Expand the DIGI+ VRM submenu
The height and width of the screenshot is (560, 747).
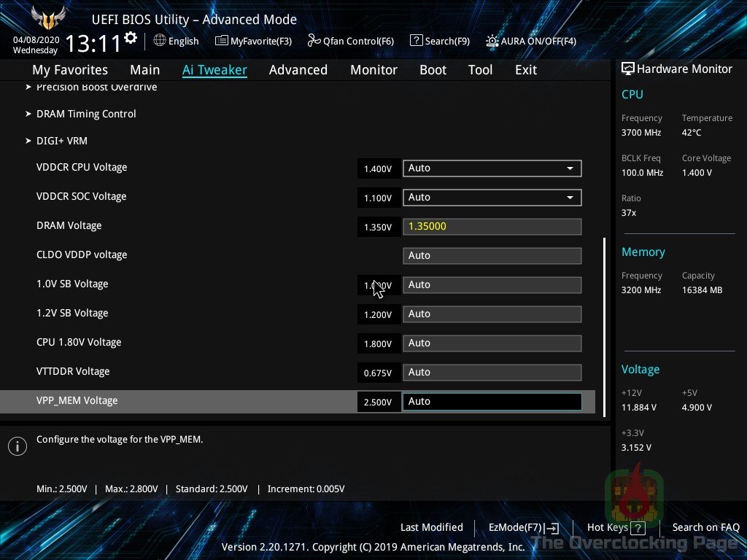click(x=61, y=141)
